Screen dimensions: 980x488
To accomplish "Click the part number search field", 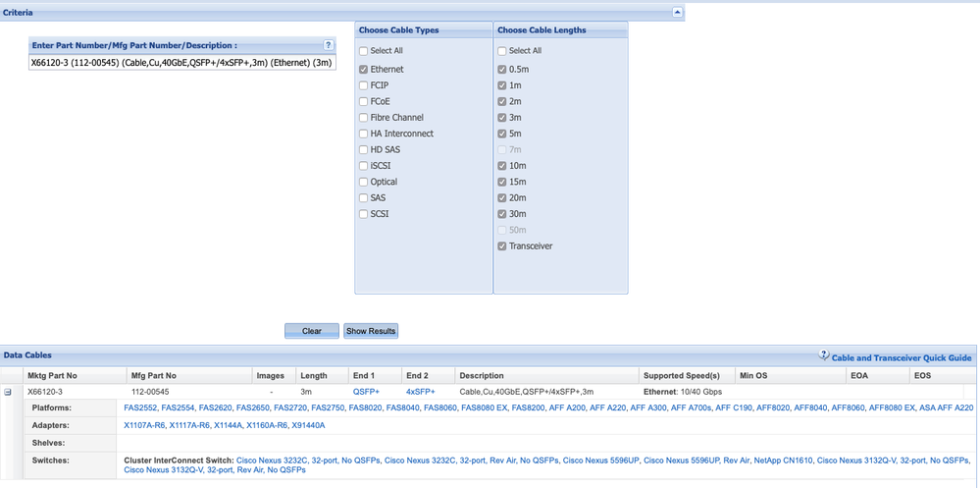I will click(181, 63).
